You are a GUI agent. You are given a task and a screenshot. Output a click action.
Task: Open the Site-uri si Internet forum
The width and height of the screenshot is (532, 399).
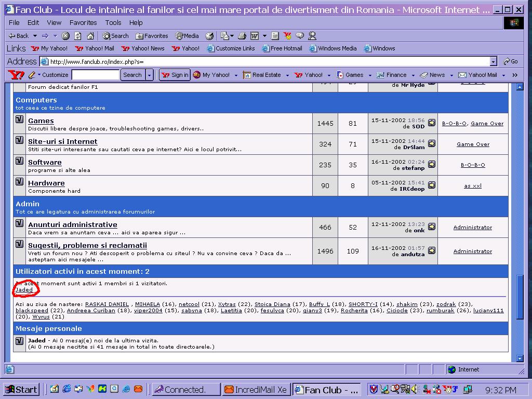pos(63,141)
